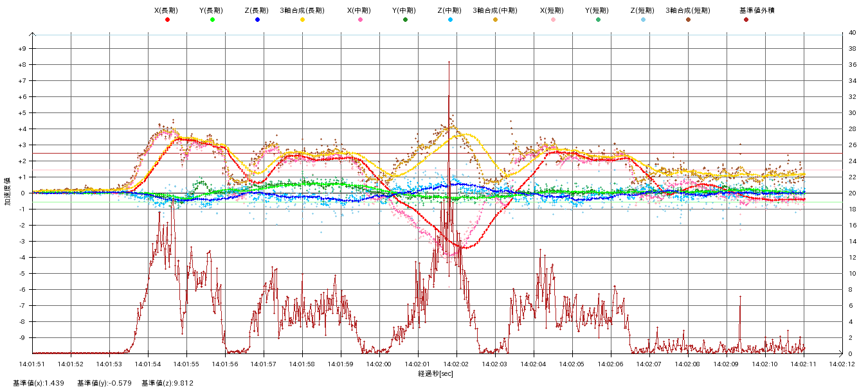Select the blue Z(長期) legend marker
Image resolution: width=868 pixels, height=392 pixels.
coord(257,20)
